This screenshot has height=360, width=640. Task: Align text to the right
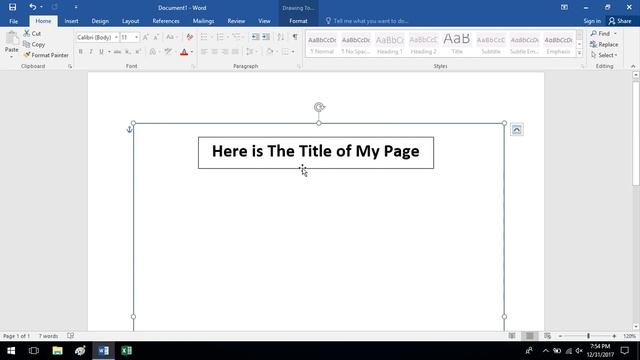225,52
